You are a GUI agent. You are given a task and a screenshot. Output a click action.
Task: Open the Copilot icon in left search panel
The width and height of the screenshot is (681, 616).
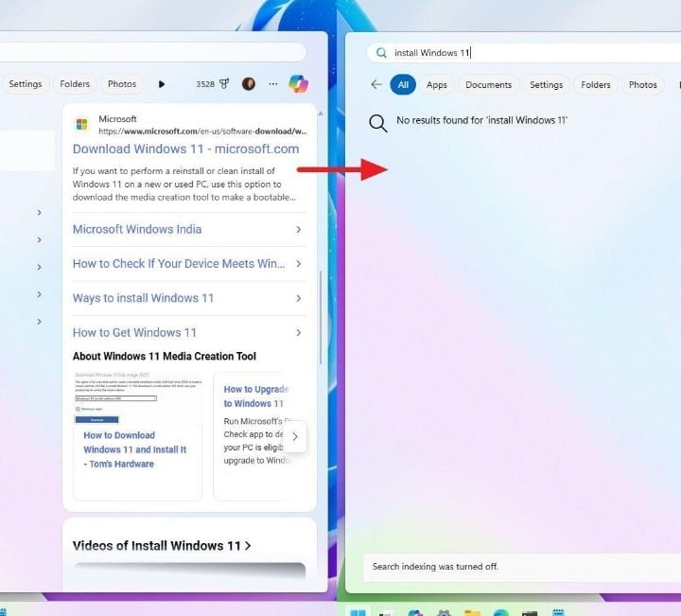(x=298, y=84)
